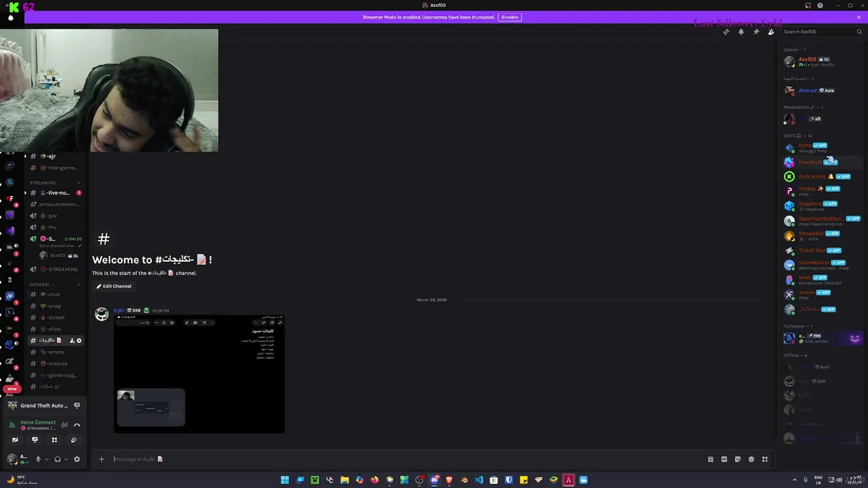Show pinned messages via pin icon
This screenshot has height=488, width=868.
coord(756,32)
